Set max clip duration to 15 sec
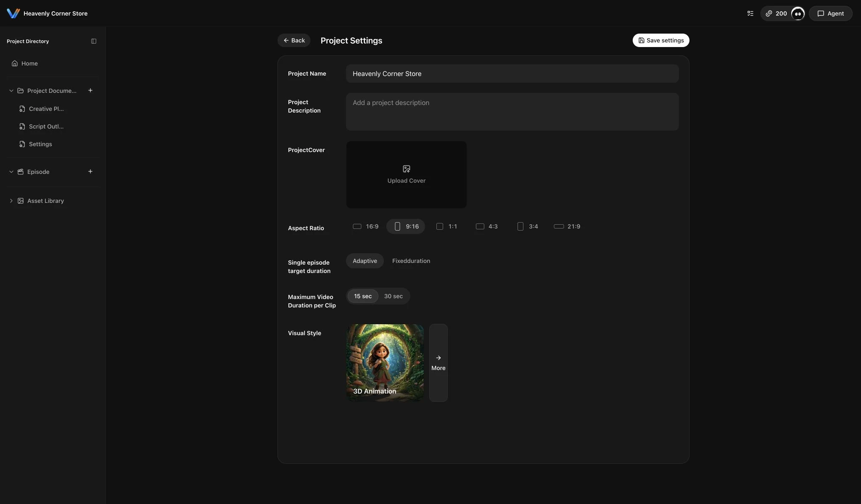This screenshot has height=504, width=861. [363, 296]
